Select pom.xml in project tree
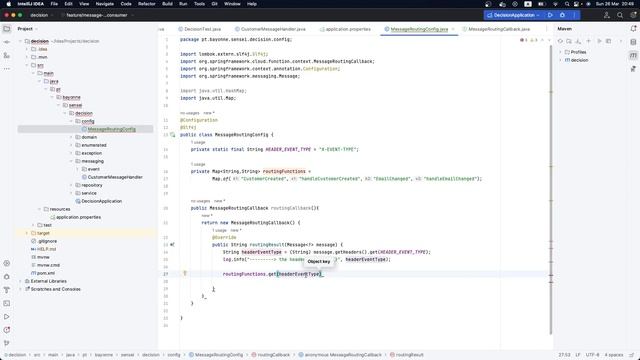Viewport: 640px width, 360px height. (x=46, y=273)
